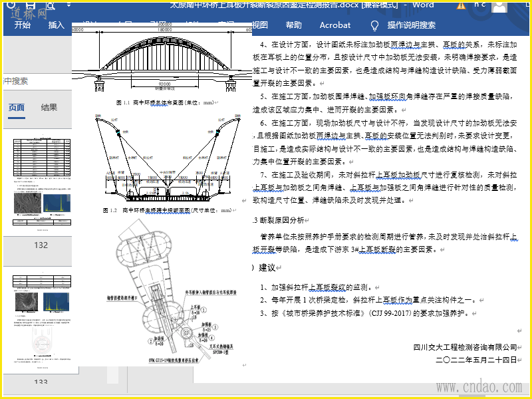
Task: Open the 插入 ribbon tab
Action: (x=57, y=25)
